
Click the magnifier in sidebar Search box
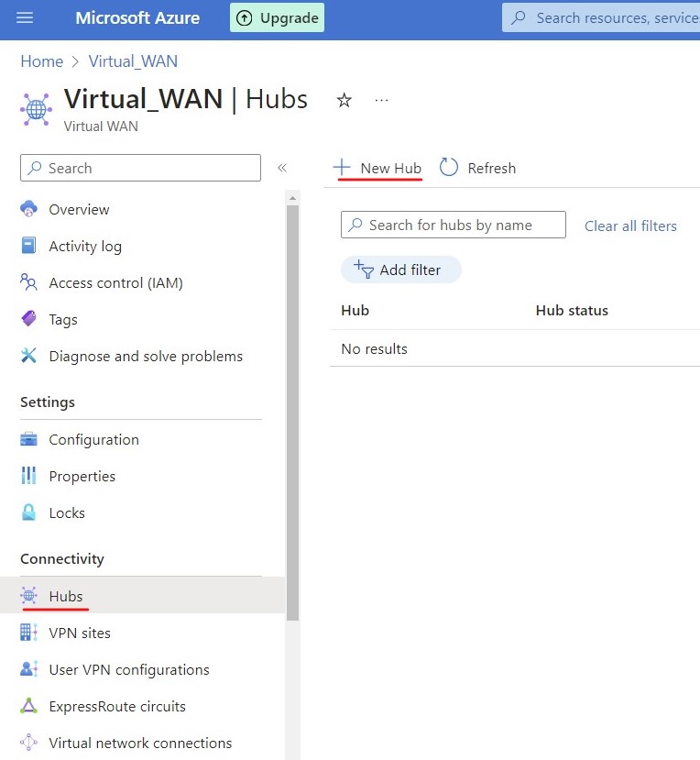tap(35, 168)
